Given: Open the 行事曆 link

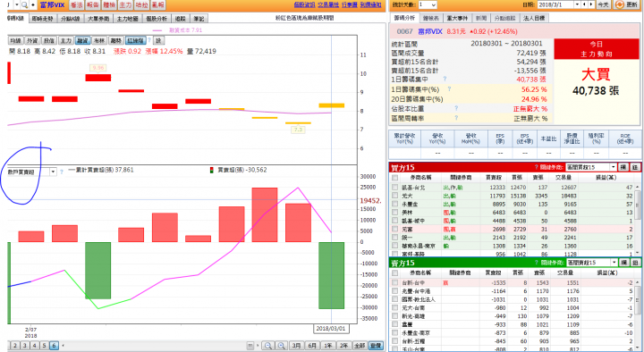Looking at the screenshot, I should [350, 4].
